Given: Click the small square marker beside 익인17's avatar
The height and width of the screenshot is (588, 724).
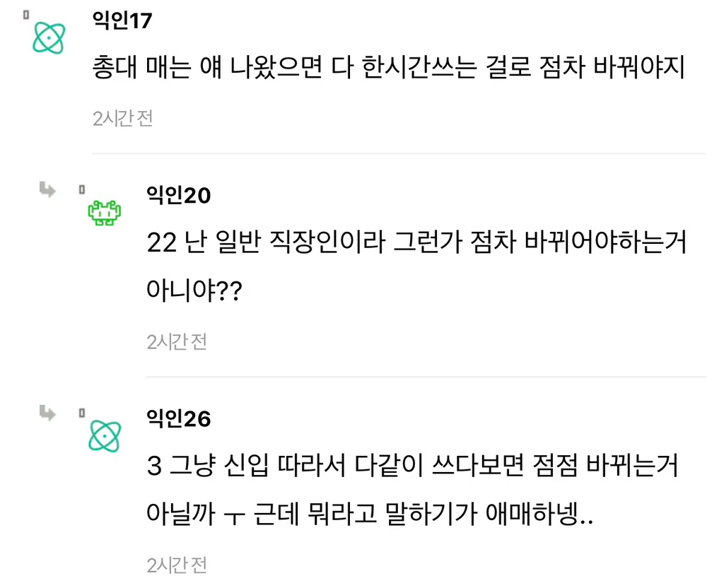Looking at the screenshot, I should (26, 15).
